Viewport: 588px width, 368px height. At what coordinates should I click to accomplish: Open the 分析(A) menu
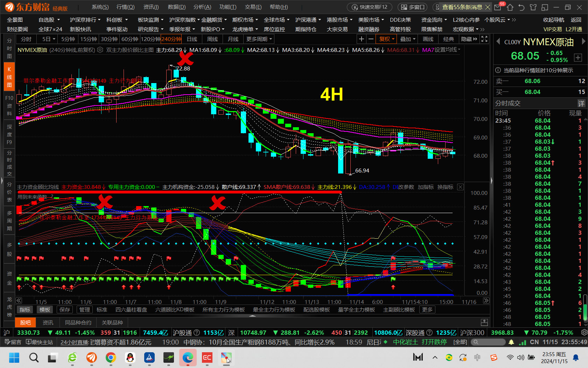(202, 7)
